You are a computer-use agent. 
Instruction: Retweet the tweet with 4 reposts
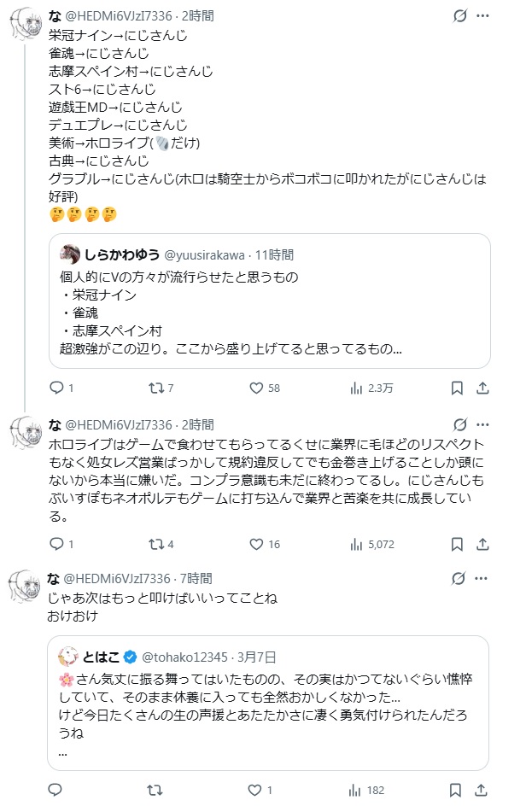tap(156, 544)
